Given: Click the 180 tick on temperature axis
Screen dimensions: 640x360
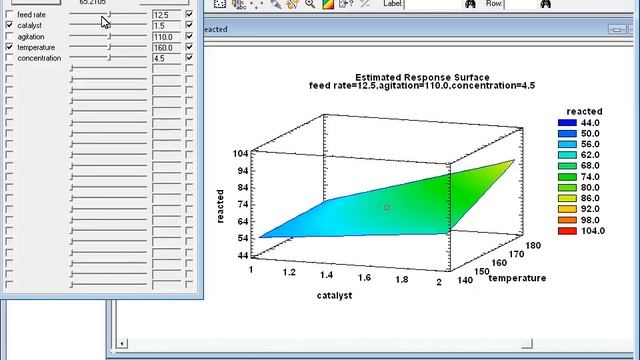Looking at the screenshot, I should coord(533,246).
